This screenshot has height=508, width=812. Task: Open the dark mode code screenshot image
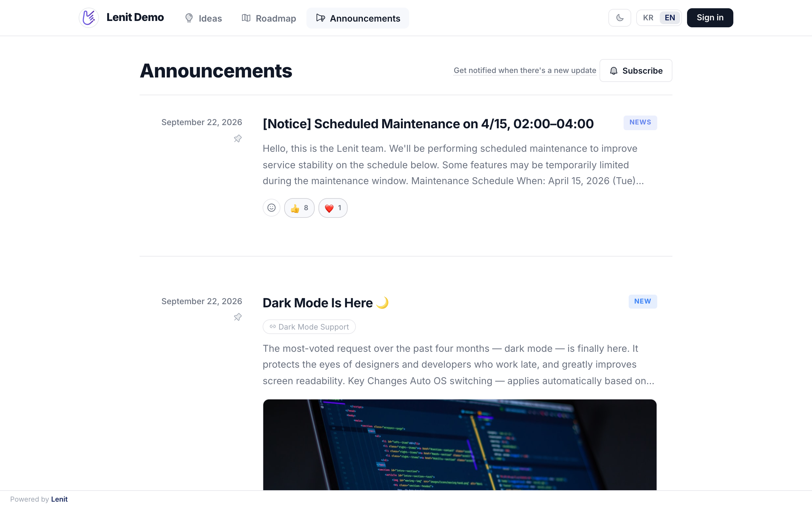[460, 445]
